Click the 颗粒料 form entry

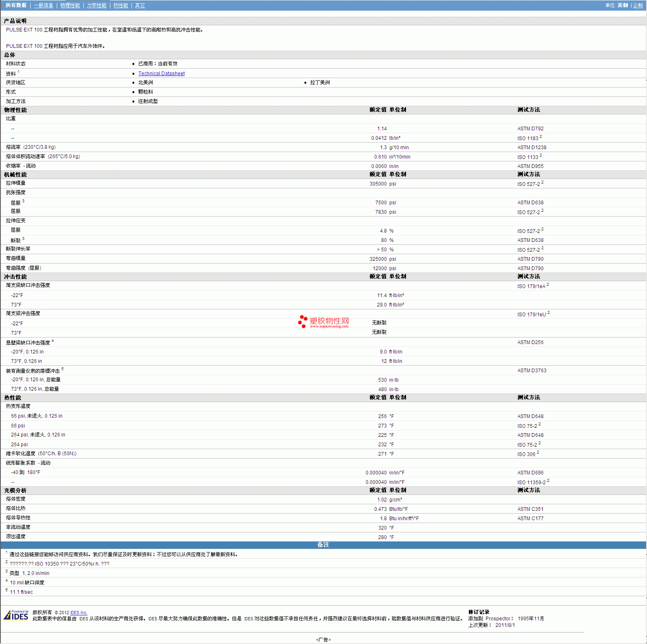click(x=145, y=92)
